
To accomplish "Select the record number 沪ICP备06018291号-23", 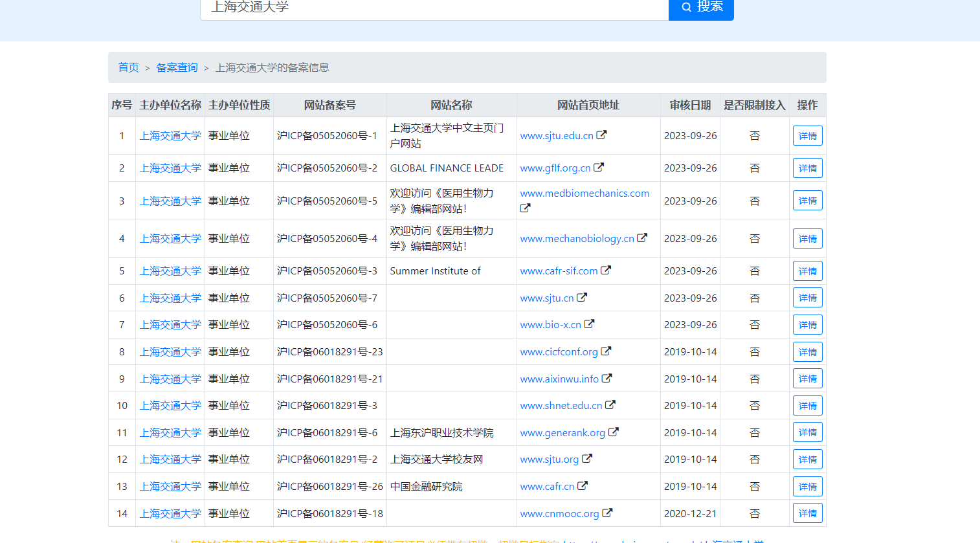I will coord(329,352).
